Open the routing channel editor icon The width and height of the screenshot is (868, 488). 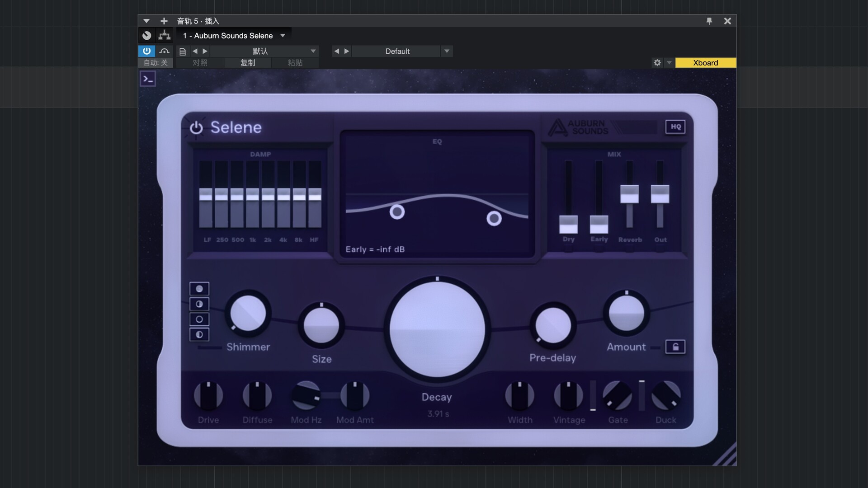coord(165,35)
